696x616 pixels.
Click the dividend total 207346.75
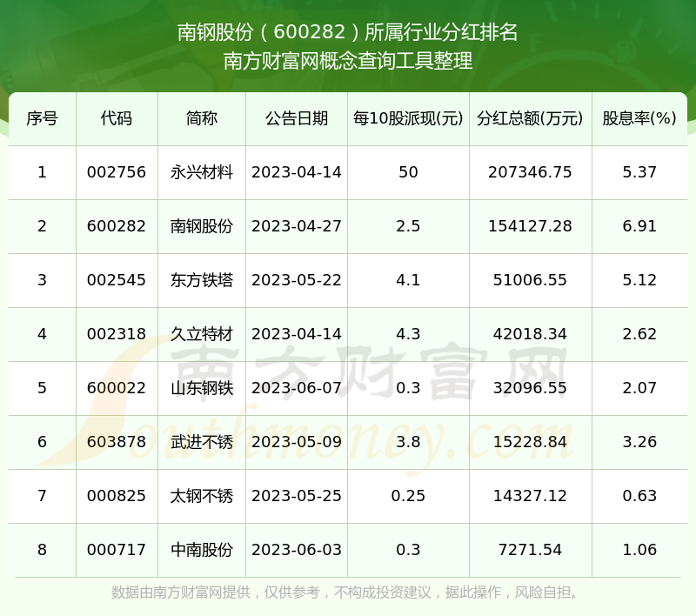point(530,172)
